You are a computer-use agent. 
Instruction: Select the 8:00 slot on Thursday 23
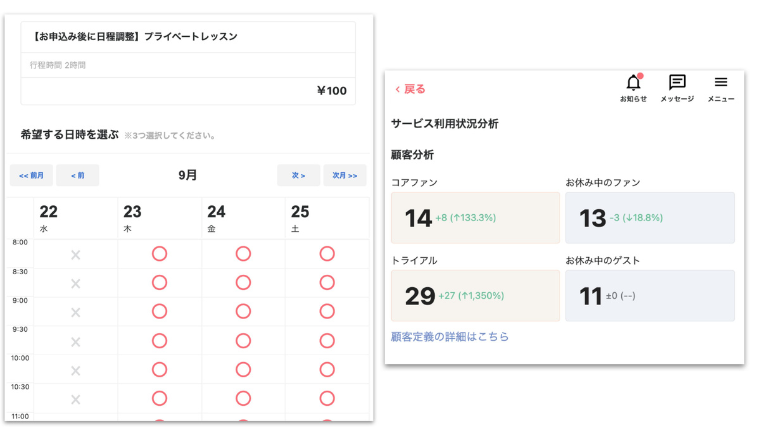click(x=159, y=254)
